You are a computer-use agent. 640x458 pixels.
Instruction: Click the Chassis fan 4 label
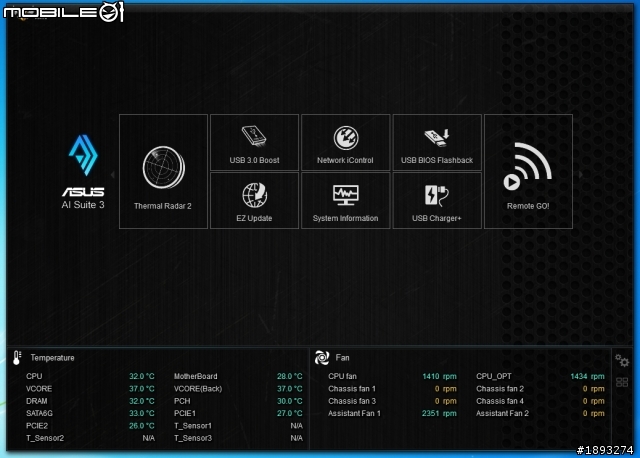click(500, 401)
